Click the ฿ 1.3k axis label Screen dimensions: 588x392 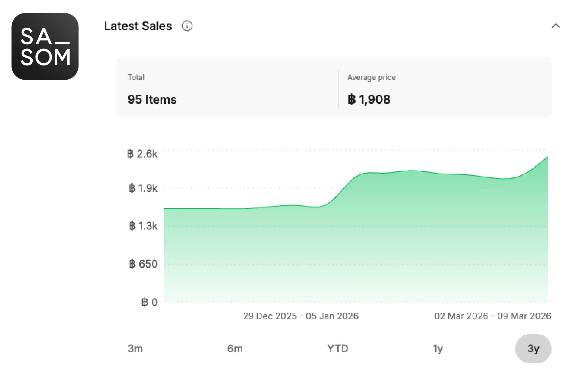pos(143,226)
